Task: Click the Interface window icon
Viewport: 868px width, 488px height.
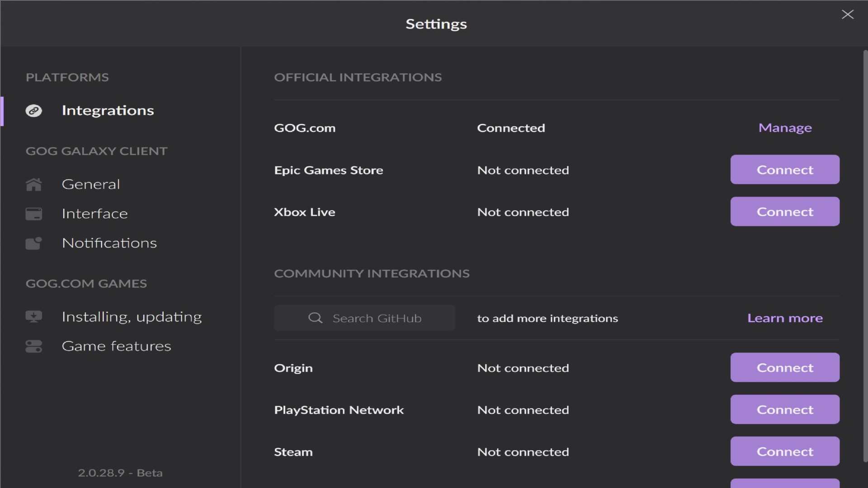Action: [34, 214]
